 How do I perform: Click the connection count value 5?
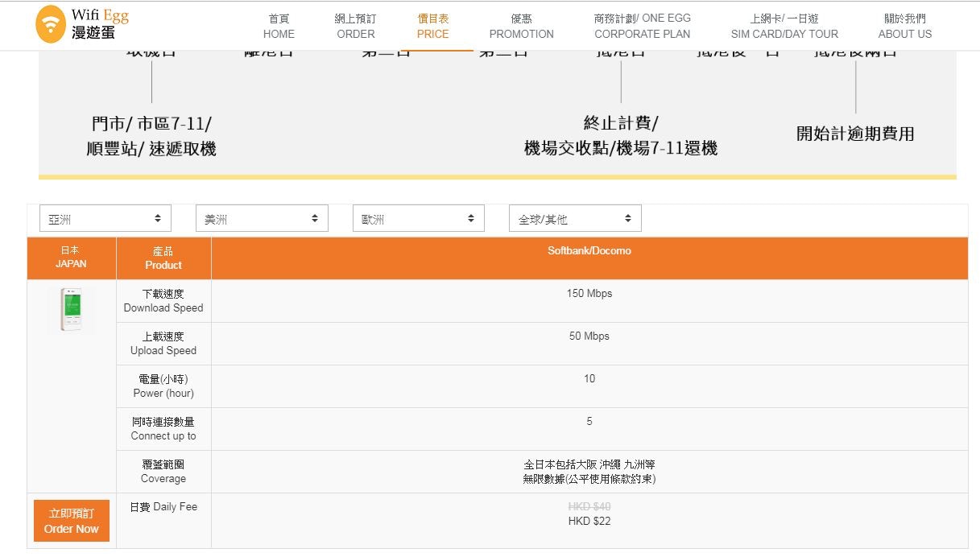[x=589, y=422]
